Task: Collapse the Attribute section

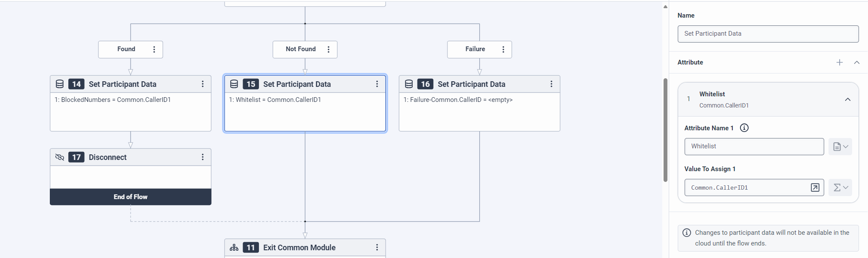Action: pyautogui.click(x=857, y=62)
